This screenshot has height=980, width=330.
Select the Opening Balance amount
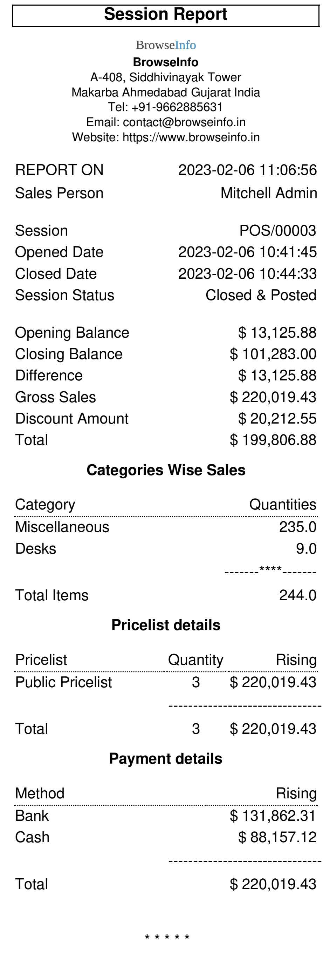pyautogui.click(x=277, y=333)
